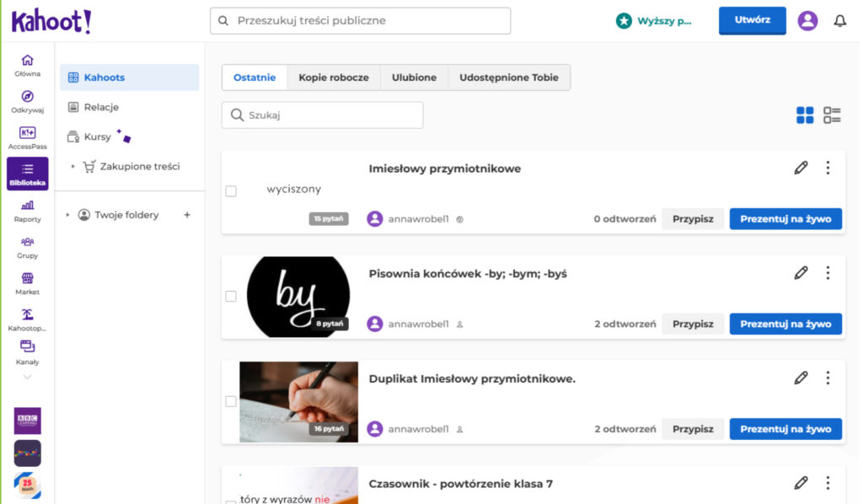Present Duplikat Imiesłowy przymiotnikowe live
Viewport: 863px width, 504px height.
(785, 429)
